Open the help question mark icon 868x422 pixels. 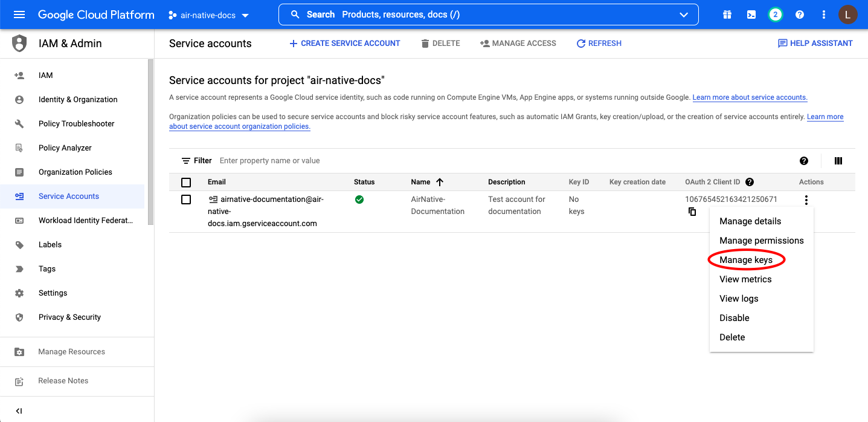point(800,15)
